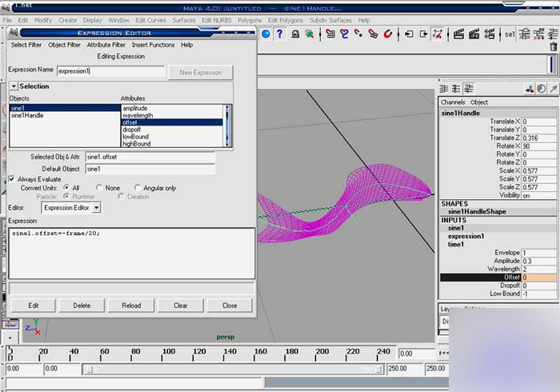Open Insert Functions menu
This screenshot has width=560, height=392.
click(x=154, y=45)
